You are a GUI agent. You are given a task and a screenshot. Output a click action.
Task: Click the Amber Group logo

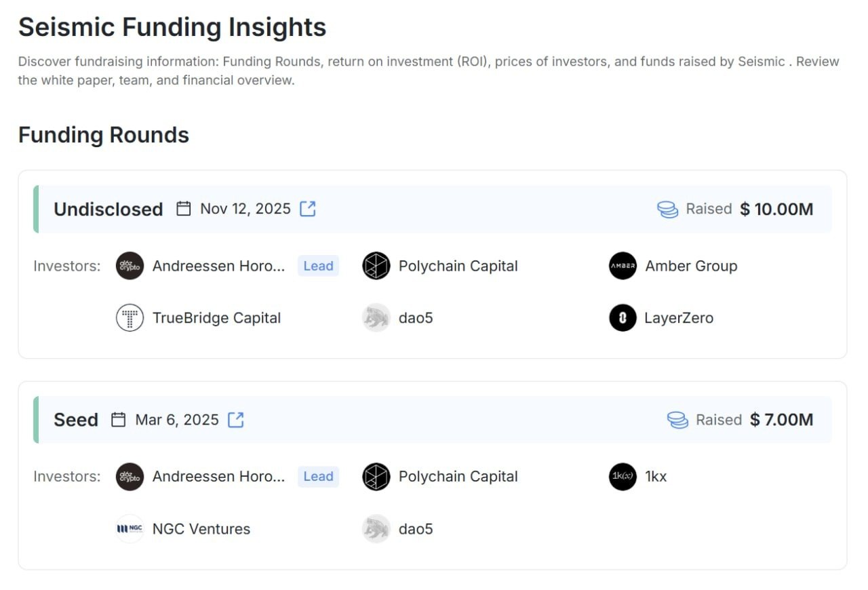tap(623, 266)
